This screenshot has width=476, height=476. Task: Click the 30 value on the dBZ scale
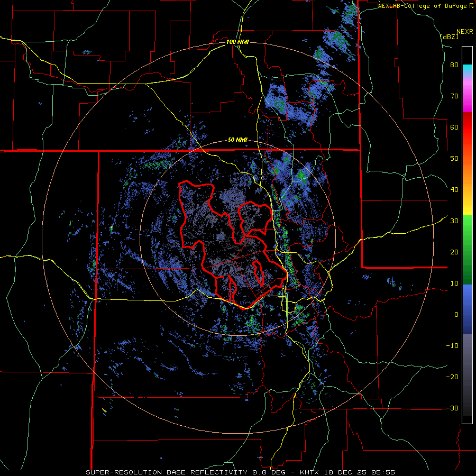coord(454,221)
